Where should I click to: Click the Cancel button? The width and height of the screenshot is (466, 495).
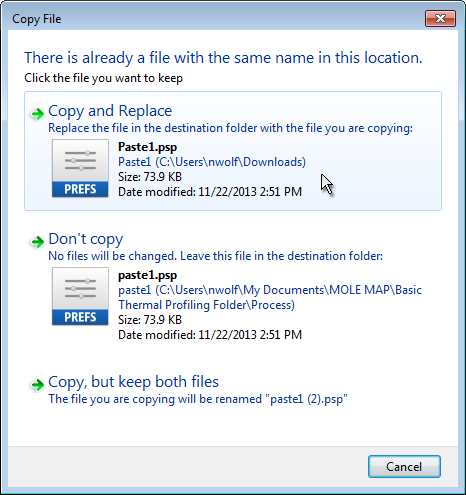[x=404, y=467]
